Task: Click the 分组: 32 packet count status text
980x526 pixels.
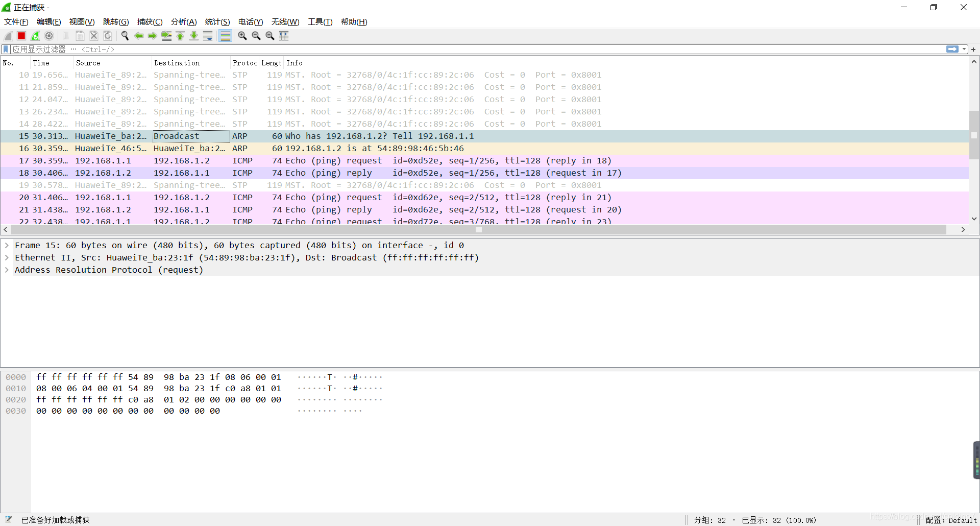Action: click(709, 520)
